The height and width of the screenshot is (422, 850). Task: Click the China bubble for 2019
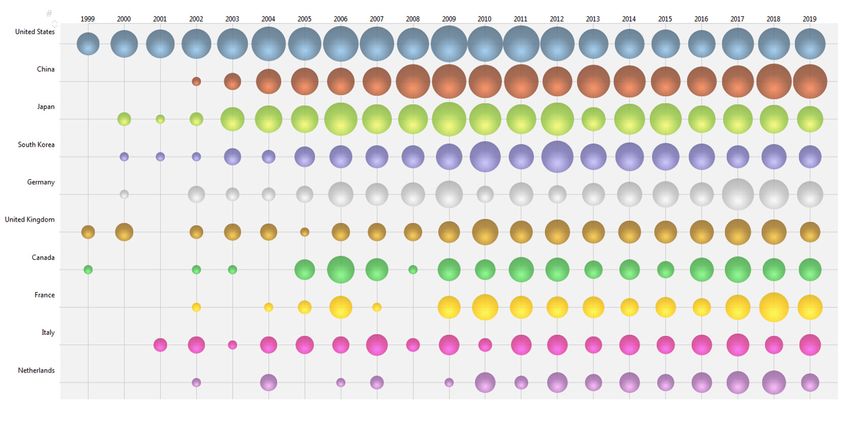(x=810, y=81)
